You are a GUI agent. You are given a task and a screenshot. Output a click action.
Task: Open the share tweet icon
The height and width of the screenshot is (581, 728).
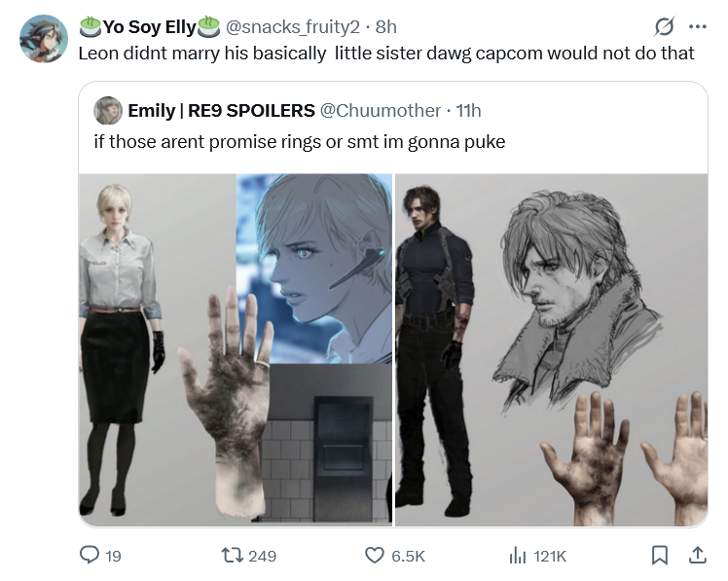tap(697, 555)
